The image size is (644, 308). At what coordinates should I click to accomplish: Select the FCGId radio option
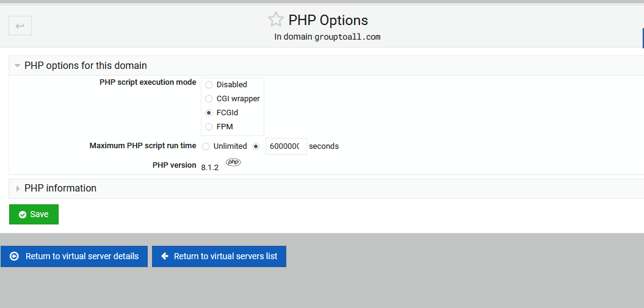pyautogui.click(x=209, y=113)
